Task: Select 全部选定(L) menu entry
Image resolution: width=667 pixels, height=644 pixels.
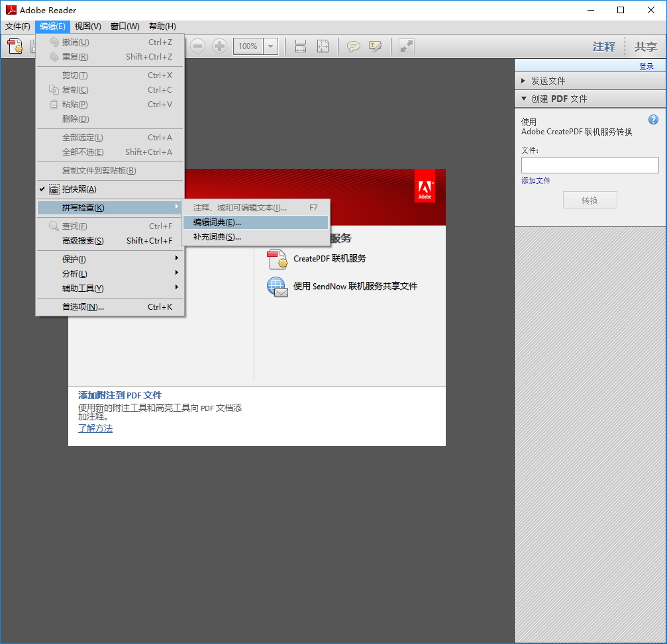Action: pyautogui.click(x=110, y=137)
